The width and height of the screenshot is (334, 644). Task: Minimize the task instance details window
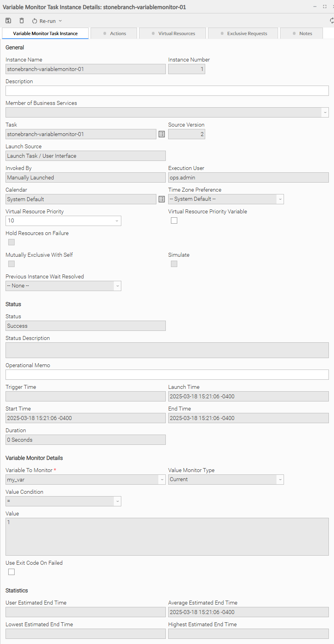click(x=315, y=7)
